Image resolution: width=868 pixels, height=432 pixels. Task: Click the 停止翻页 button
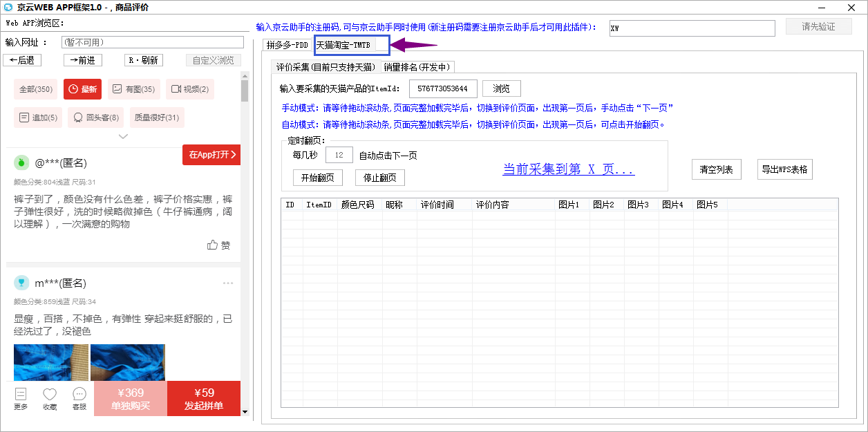click(380, 178)
